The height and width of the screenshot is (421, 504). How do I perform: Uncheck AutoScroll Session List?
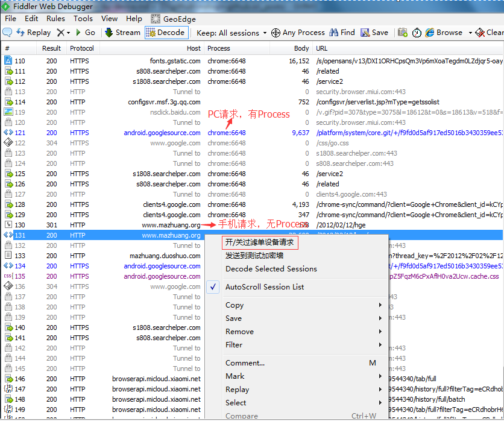pos(264,287)
